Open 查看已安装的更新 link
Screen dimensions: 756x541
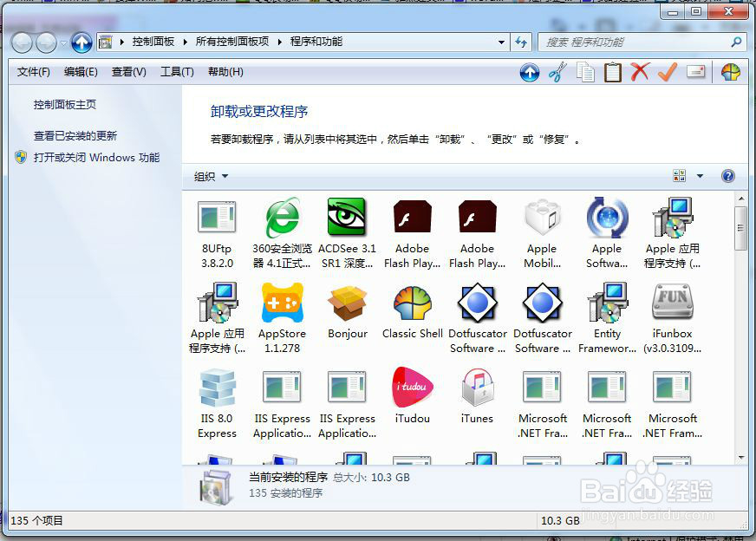pos(75,136)
